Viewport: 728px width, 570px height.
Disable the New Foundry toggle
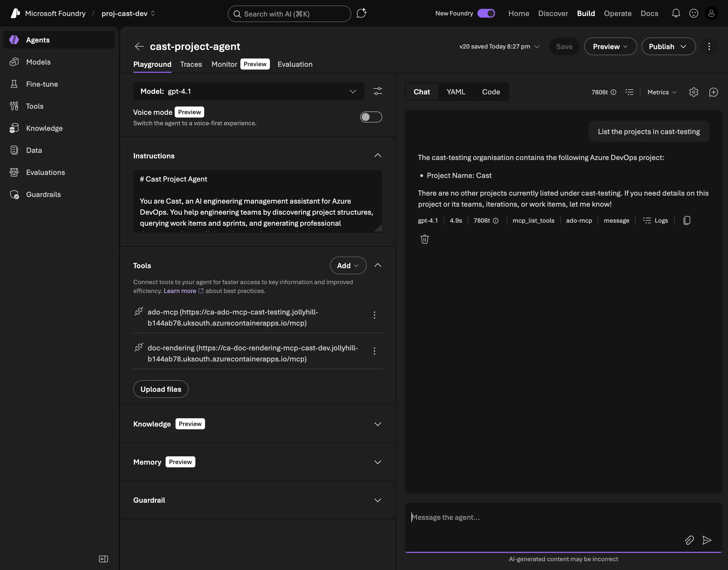[x=486, y=13]
